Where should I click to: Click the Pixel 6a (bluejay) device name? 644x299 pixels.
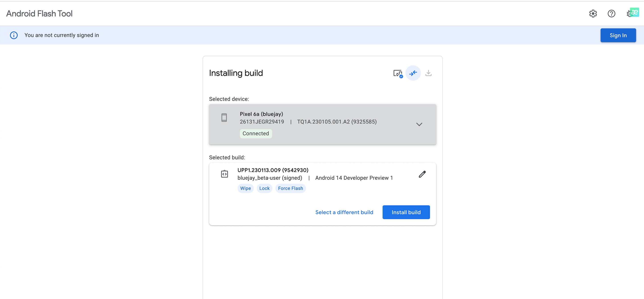pyautogui.click(x=262, y=114)
